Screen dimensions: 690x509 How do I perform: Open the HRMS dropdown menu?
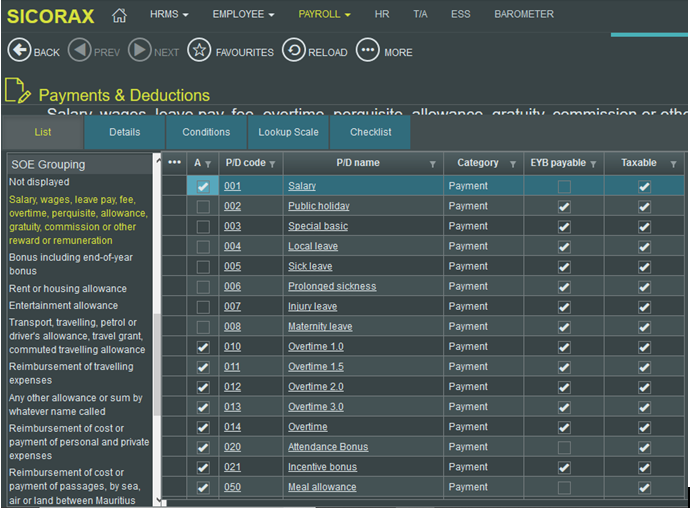coord(168,15)
